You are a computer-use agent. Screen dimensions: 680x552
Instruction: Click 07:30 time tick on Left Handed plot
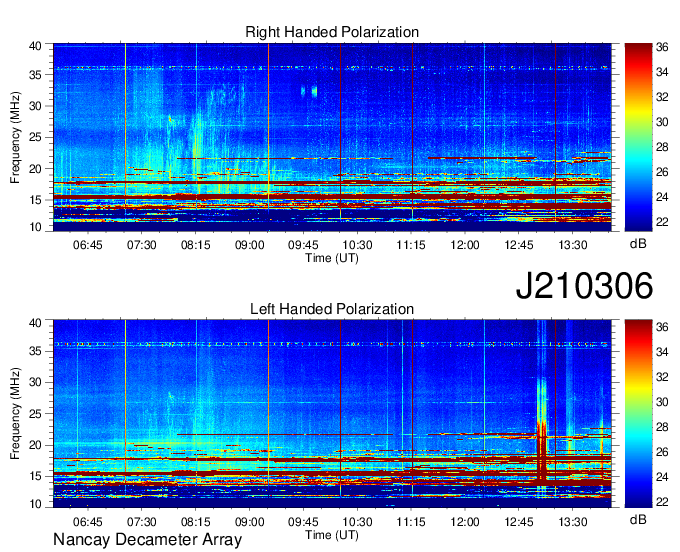pyautogui.click(x=141, y=521)
